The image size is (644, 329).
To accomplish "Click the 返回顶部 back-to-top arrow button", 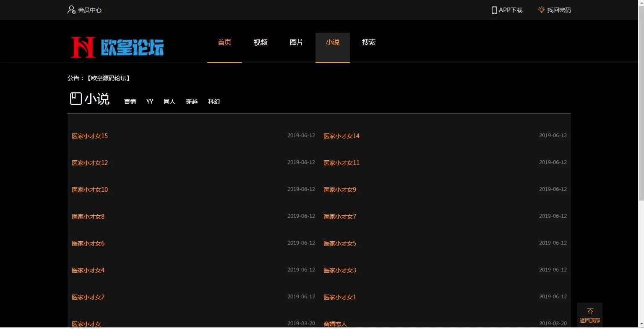I will coord(590,315).
